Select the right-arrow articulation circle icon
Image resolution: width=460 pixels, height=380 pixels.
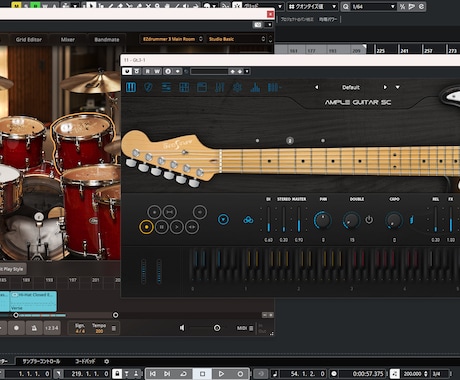point(177,227)
